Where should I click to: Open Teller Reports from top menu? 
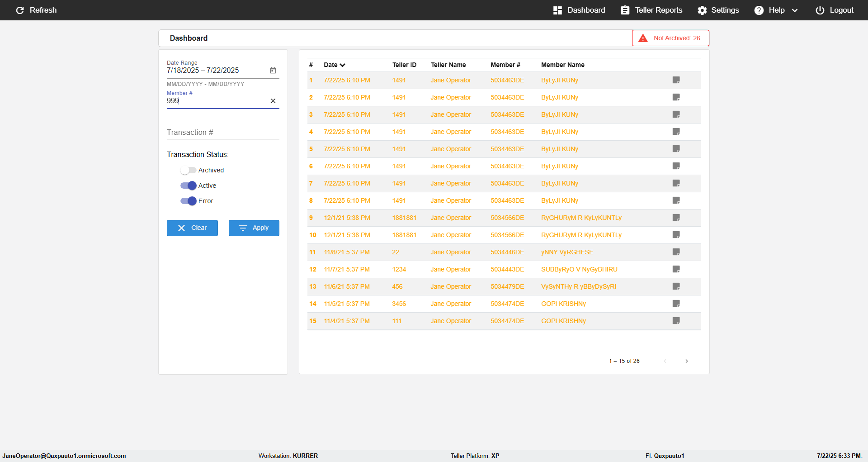tap(651, 10)
